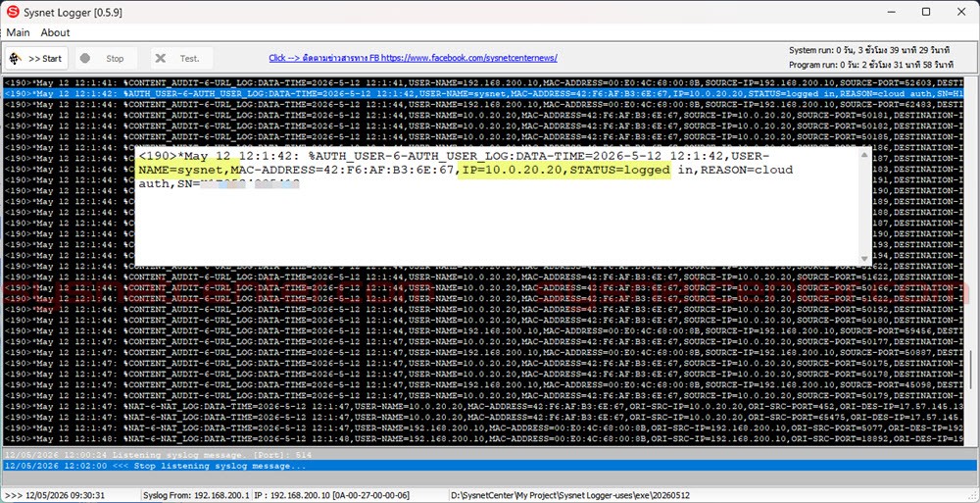Select the log row with SOURCE-PORT=45098
980x503 pixels.
(483, 384)
